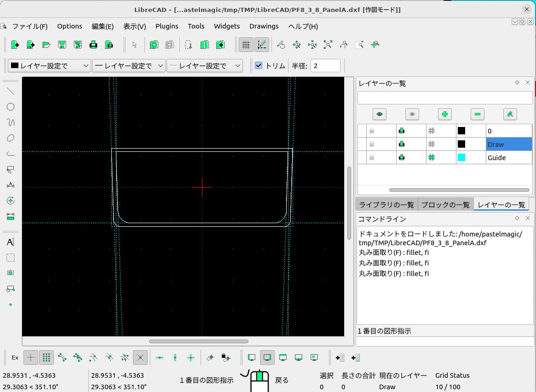Open the Plugins menu
Viewport: 536px width, 392px height.
[x=167, y=26]
